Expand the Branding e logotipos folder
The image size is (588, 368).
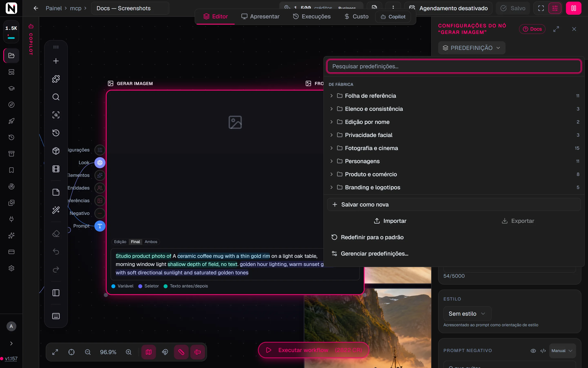pos(454,187)
